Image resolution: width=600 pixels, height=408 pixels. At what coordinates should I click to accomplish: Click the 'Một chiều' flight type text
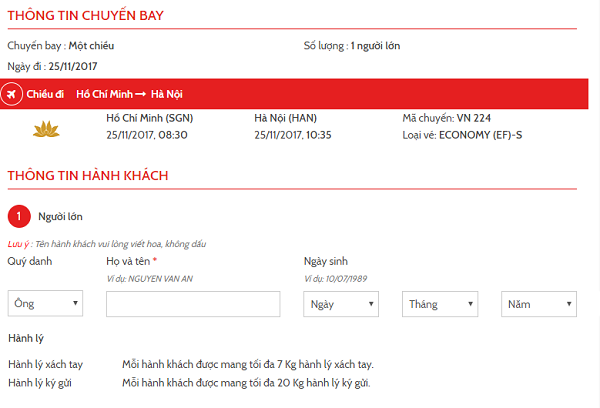coord(91,46)
